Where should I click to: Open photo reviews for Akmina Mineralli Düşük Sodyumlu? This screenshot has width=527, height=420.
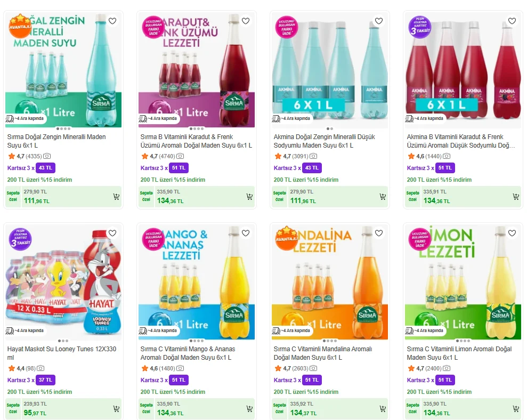(313, 156)
